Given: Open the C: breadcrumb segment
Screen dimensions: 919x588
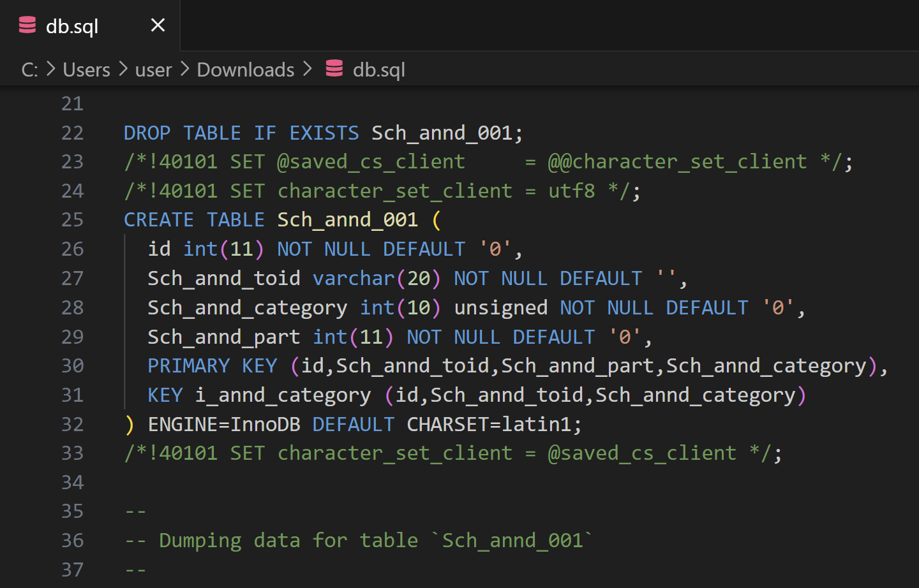Looking at the screenshot, I should coord(30,70).
